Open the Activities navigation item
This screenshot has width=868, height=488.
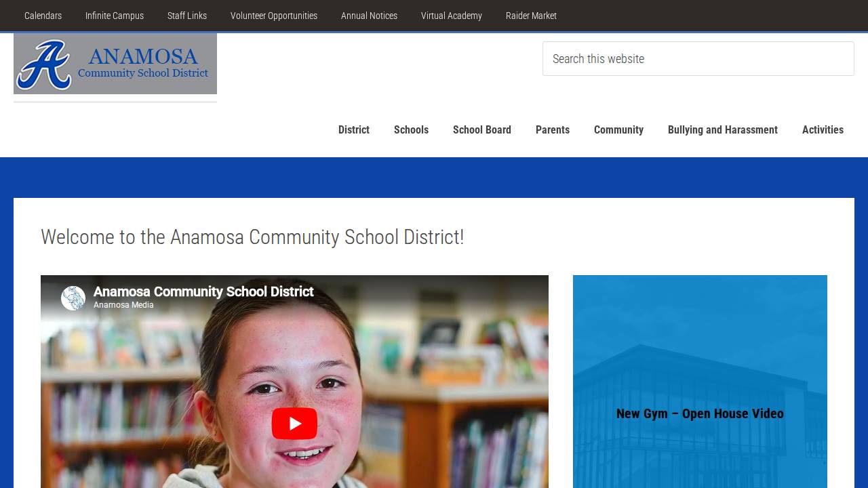(823, 129)
